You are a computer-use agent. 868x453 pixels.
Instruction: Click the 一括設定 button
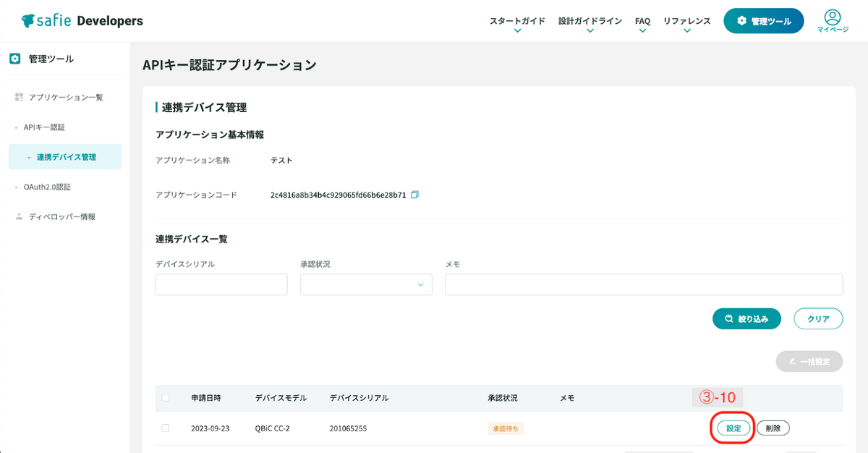tap(809, 361)
